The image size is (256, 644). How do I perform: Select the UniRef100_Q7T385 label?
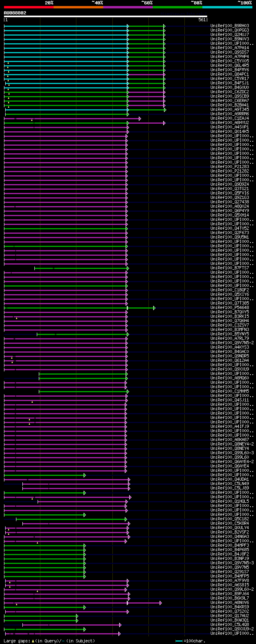pyautogui.click(x=230, y=303)
